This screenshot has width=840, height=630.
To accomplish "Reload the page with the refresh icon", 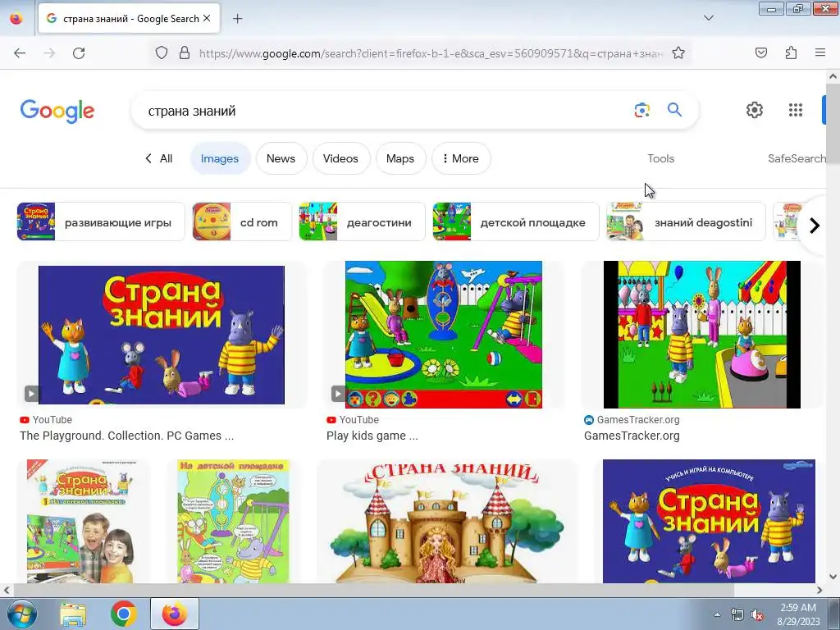I will 79,53.
